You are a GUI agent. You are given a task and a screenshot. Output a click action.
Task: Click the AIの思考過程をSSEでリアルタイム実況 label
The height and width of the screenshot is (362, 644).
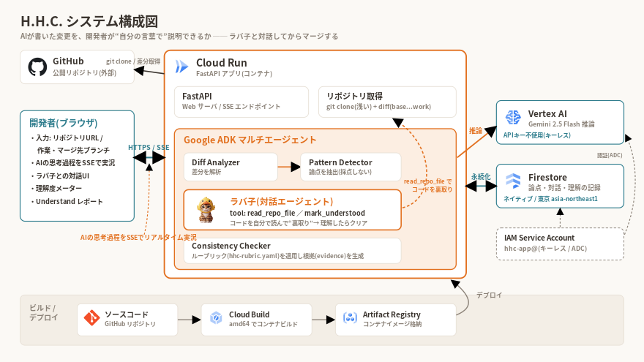[x=138, y=237]
